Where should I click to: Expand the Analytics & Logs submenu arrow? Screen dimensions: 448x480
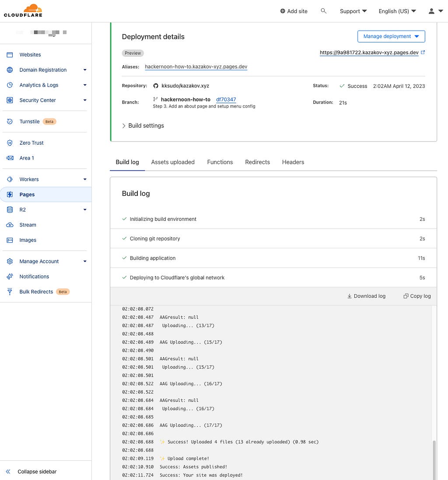(85, 85)
